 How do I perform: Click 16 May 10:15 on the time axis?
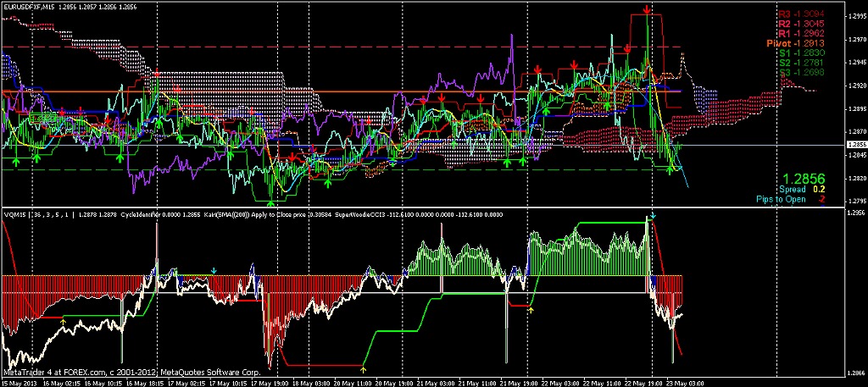point(103,383)
